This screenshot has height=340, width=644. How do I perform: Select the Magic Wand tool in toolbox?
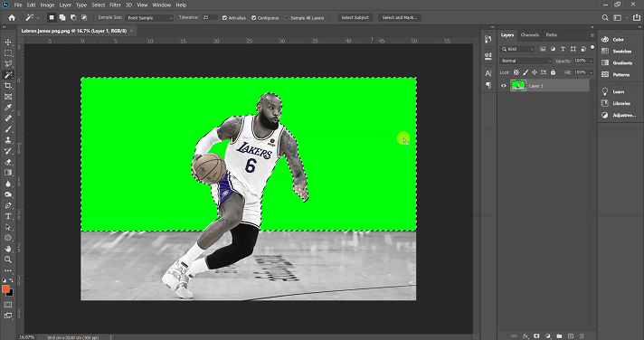click(x=8, y=75)
